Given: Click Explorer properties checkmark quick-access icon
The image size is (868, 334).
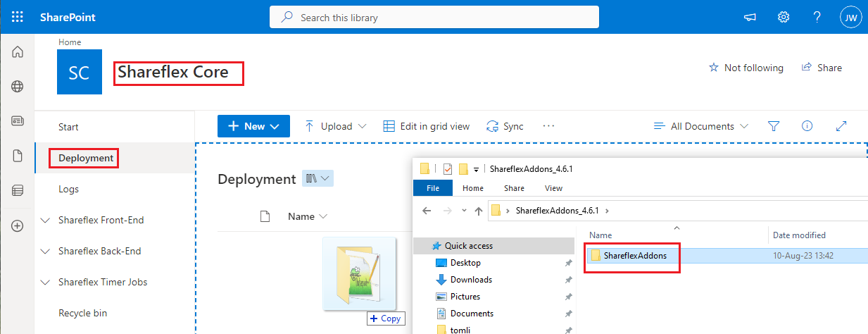Looking at the screenshot, I should point(447,168).
